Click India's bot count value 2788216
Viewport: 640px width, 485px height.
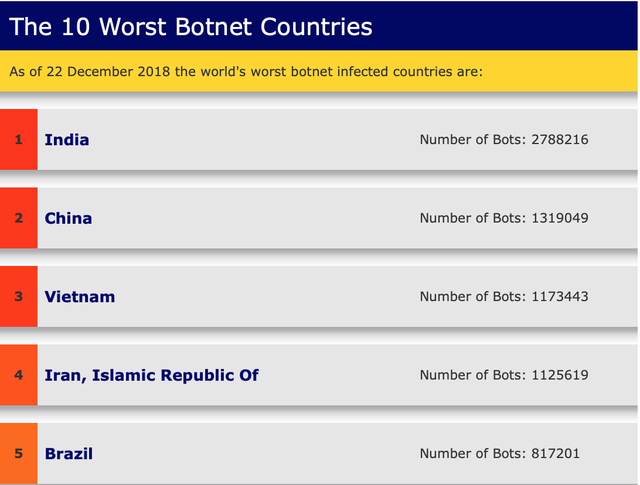pos(560,139)
